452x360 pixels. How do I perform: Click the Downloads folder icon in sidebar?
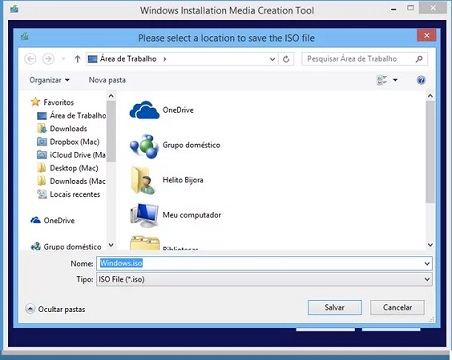42,129
